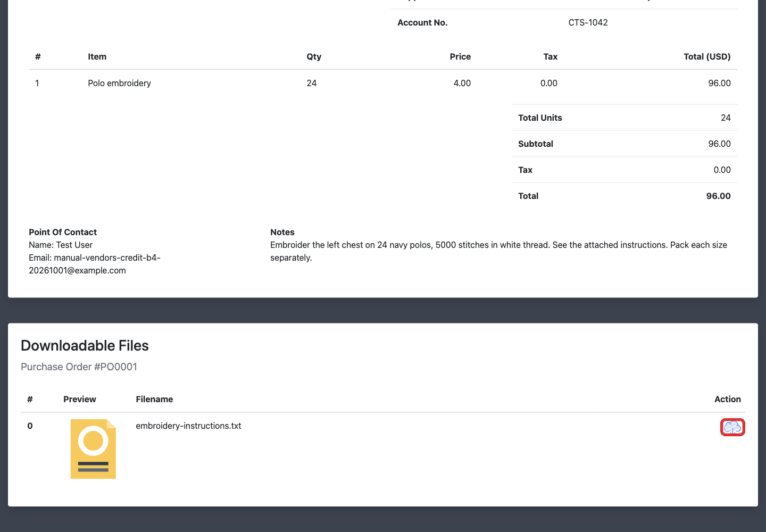The height and width of the screenshot is (532, 766).
Task: Select the Qty cell 24 of Polo embroidery
Action: [x=312, y=83]
